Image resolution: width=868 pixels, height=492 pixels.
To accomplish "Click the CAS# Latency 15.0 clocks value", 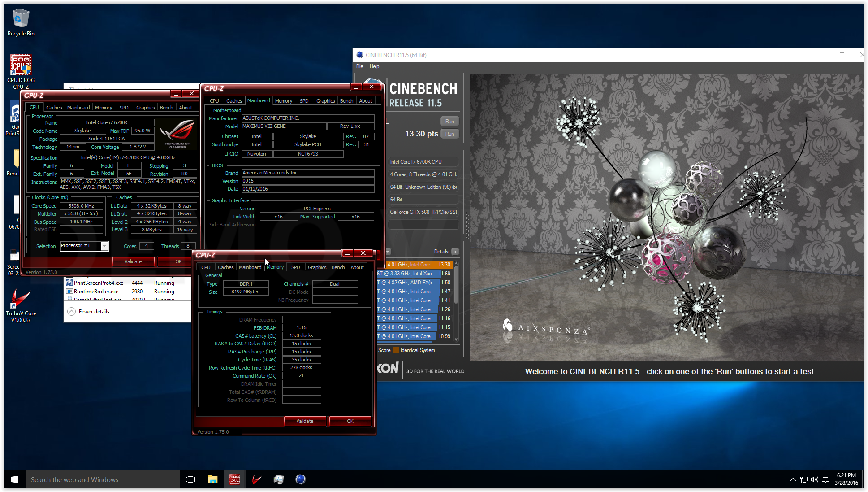I will [x=302, y=335].
